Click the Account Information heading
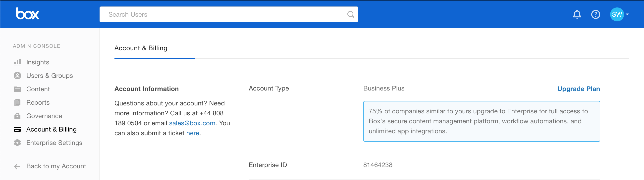This screenshot has height=180, width=644. coord(147,89)
